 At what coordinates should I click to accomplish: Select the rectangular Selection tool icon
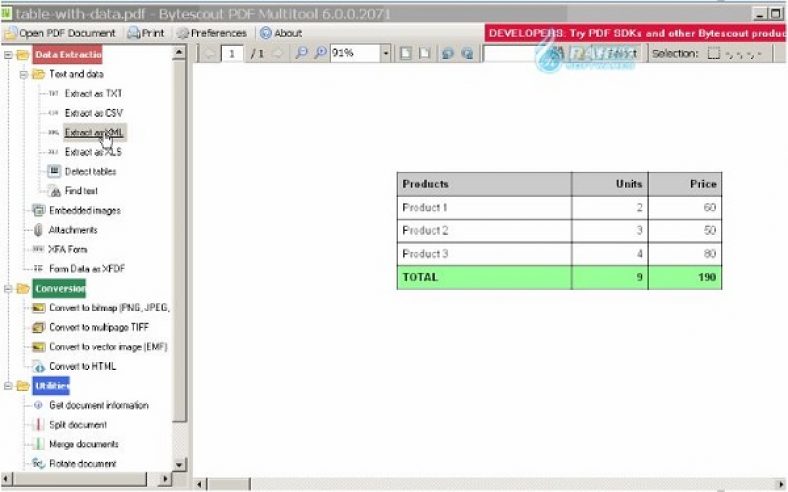[x=714, y=53]
